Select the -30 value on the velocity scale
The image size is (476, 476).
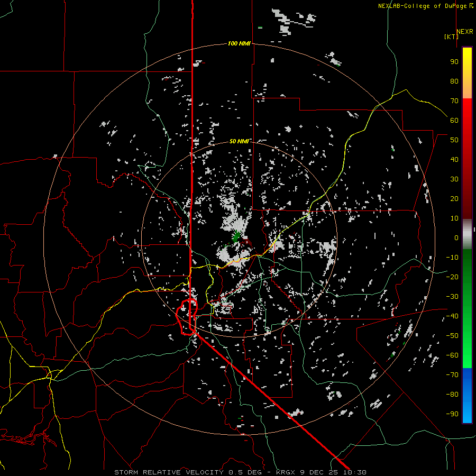pyautogui.click(x=452, y=297)
